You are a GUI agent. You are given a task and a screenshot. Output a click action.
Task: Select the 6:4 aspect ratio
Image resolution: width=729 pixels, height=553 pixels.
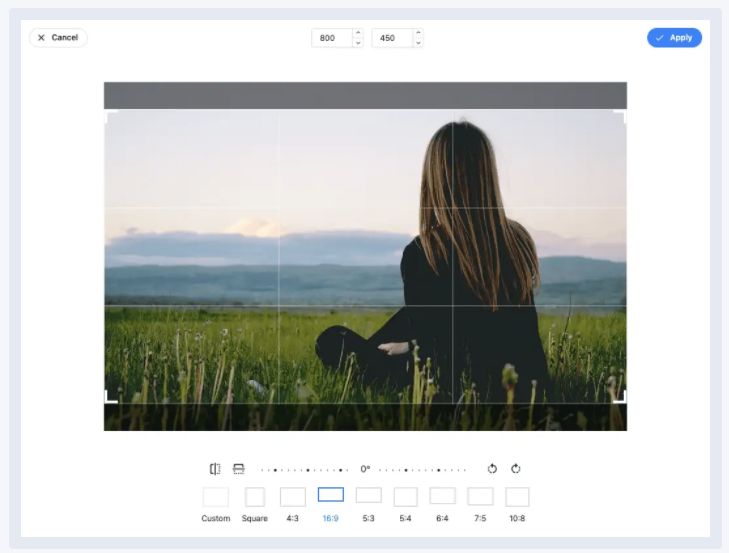click(442, 505)
